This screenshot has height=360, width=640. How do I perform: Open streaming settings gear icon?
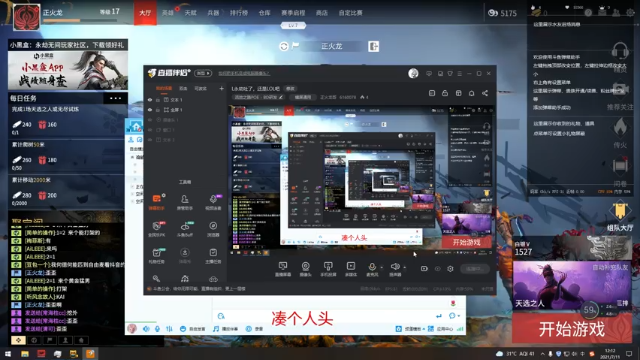(450, 269)
